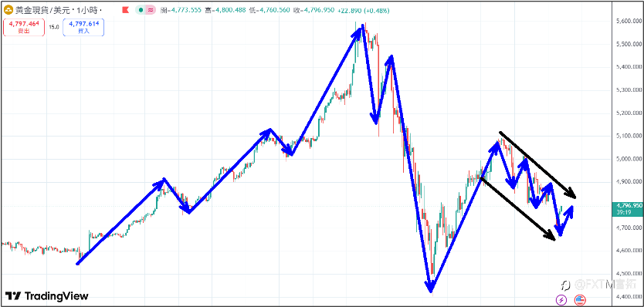Viewport: 644px width, 307px height.
Task: Click the green current price label with 39:19 countdown
Action: [629, 208]
